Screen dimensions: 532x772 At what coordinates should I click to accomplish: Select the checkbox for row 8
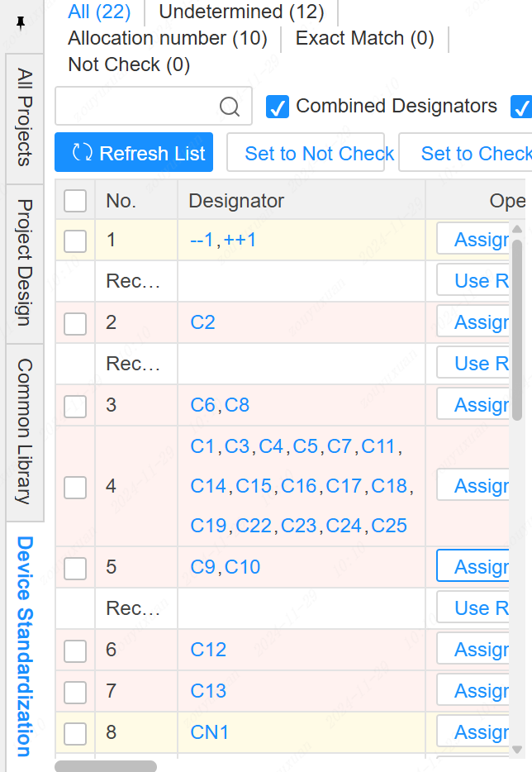tap(75, 733)
